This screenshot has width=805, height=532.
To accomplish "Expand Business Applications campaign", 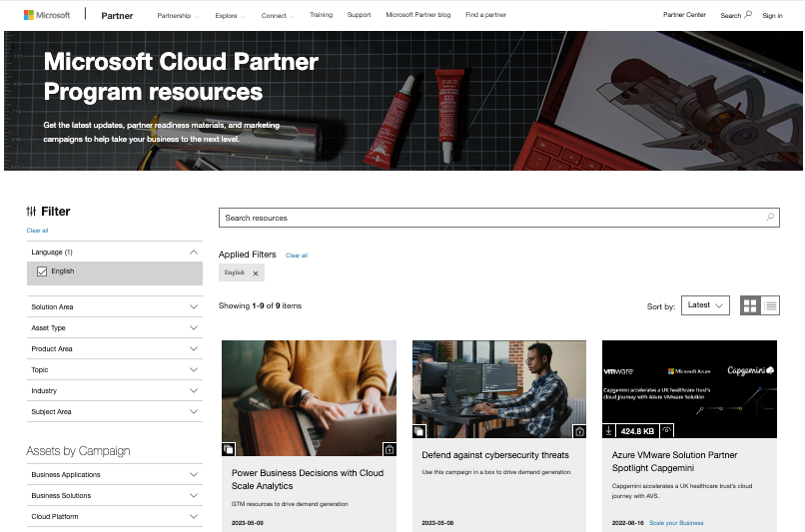I will pyautogui.click(x=115, y=474).
